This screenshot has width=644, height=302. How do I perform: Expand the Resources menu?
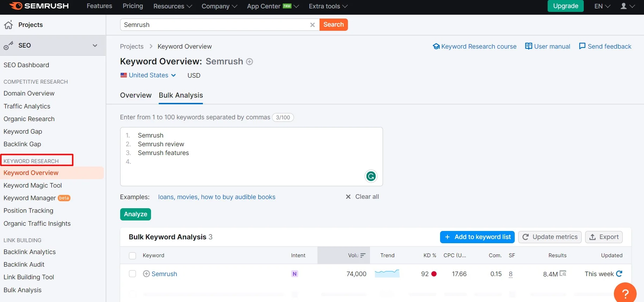pos(173,6)
